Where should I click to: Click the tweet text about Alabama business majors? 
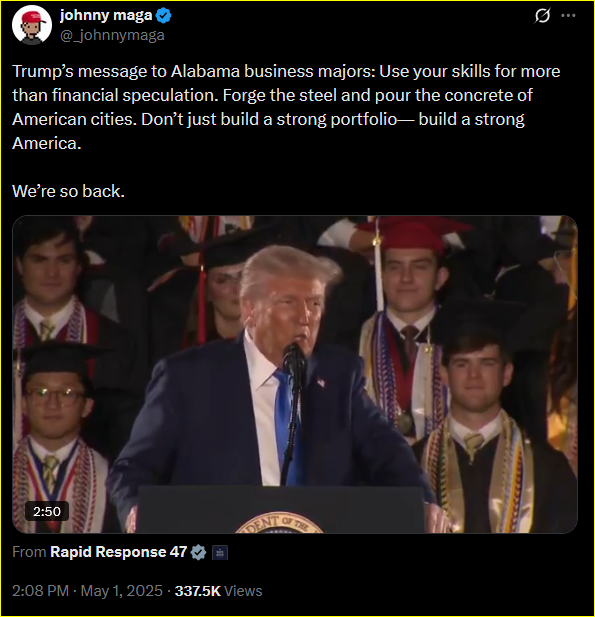point(286,107)
